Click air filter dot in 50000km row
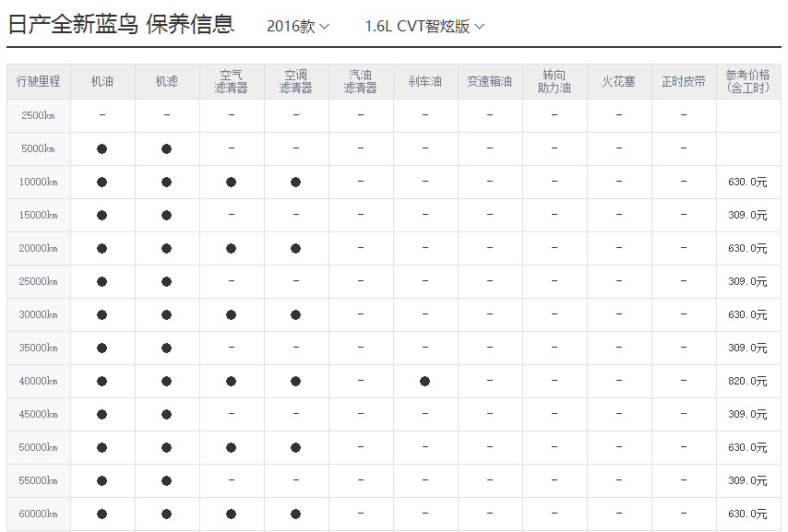788x532 pixels. 231,447
